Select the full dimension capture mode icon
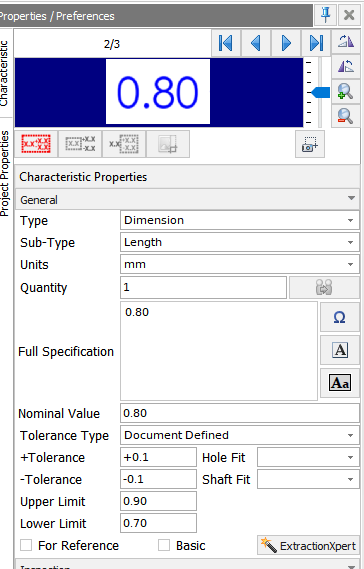 [x=36, y=144]
